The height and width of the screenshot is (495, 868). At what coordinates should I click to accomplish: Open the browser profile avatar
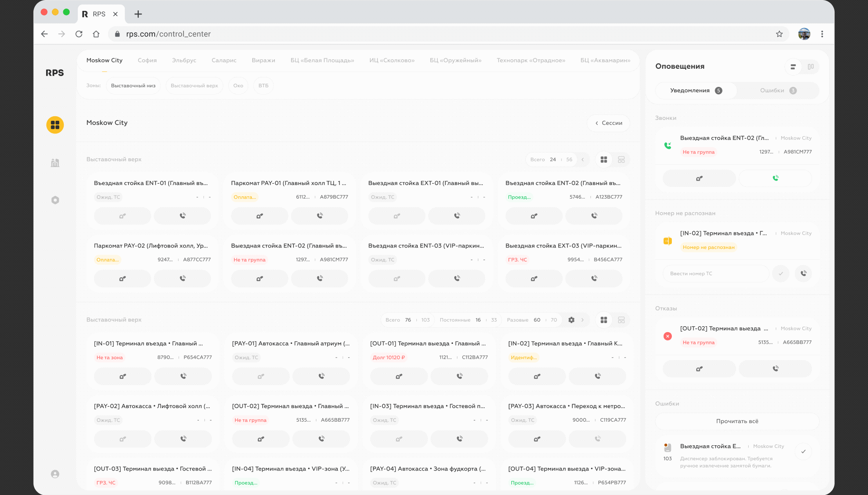804,34
